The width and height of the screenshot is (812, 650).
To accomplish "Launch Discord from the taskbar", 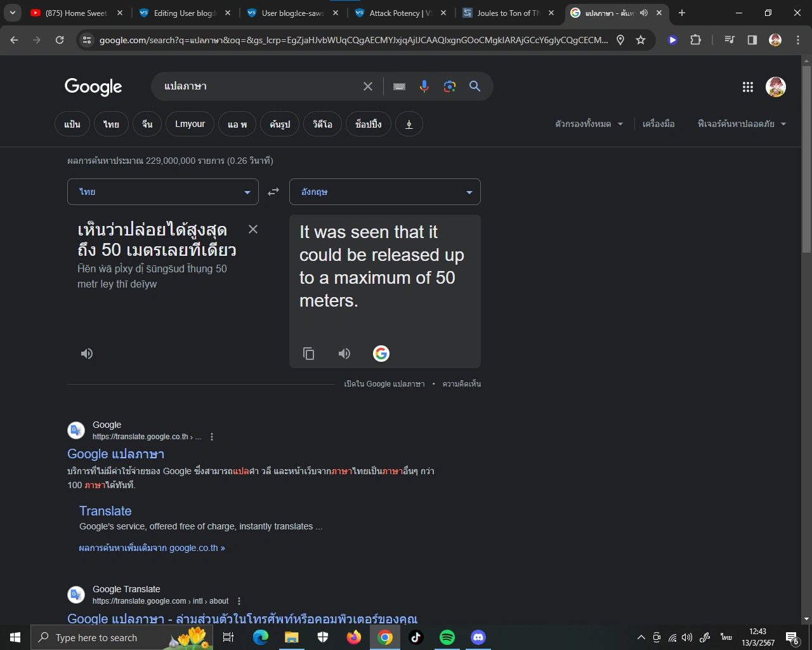I will [x=478, y=637].
